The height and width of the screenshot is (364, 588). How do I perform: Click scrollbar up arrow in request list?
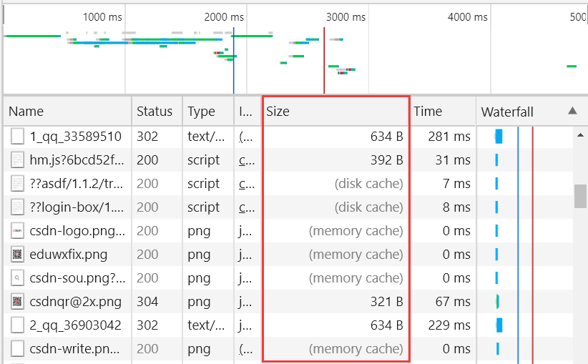[580, 135]
